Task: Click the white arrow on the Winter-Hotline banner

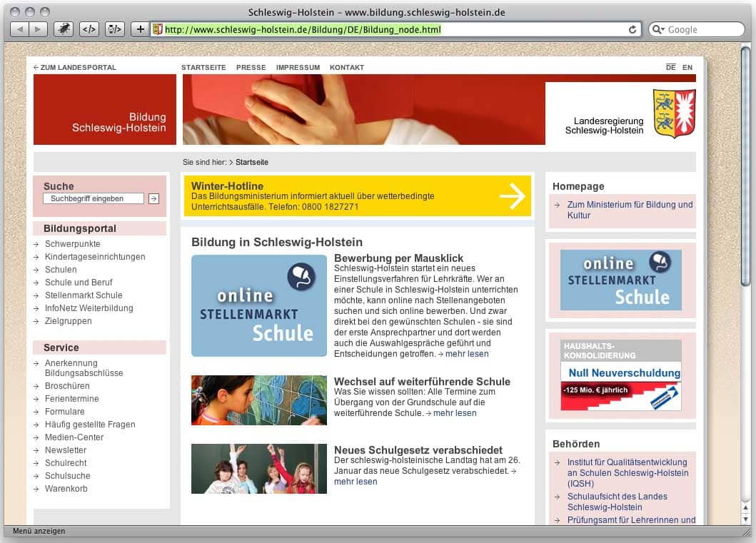Action: click(x=512, y=196)
